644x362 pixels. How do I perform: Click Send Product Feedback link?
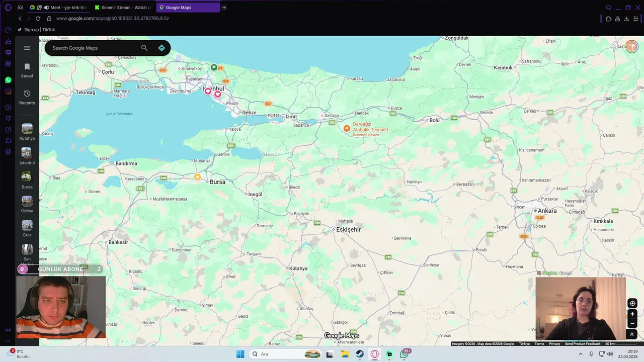coord(583,344)
